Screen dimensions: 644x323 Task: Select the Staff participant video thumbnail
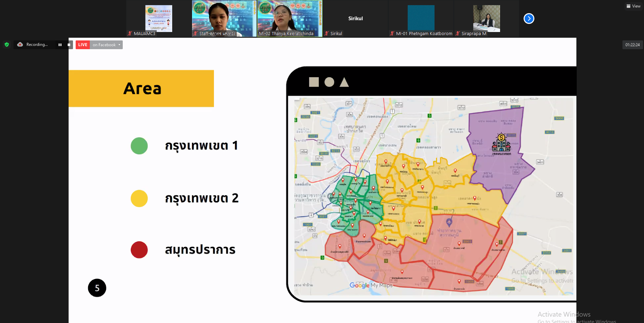click(x=224, y=19)
